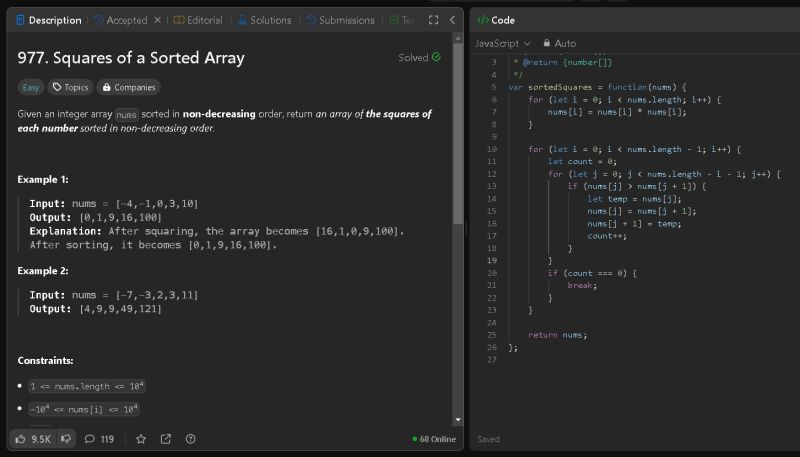800x457 pixels.
Task: Click into code editor at return nums line
Action: point(558,334)
